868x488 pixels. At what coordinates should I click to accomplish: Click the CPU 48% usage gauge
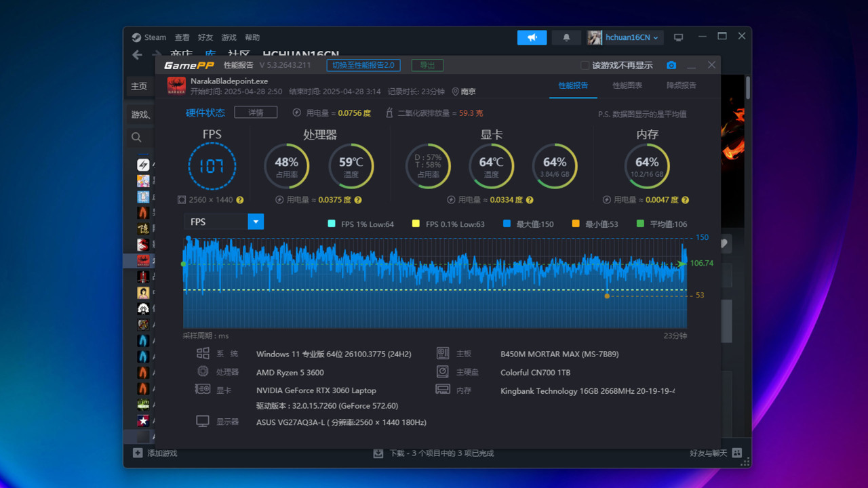tap(287, 167)
